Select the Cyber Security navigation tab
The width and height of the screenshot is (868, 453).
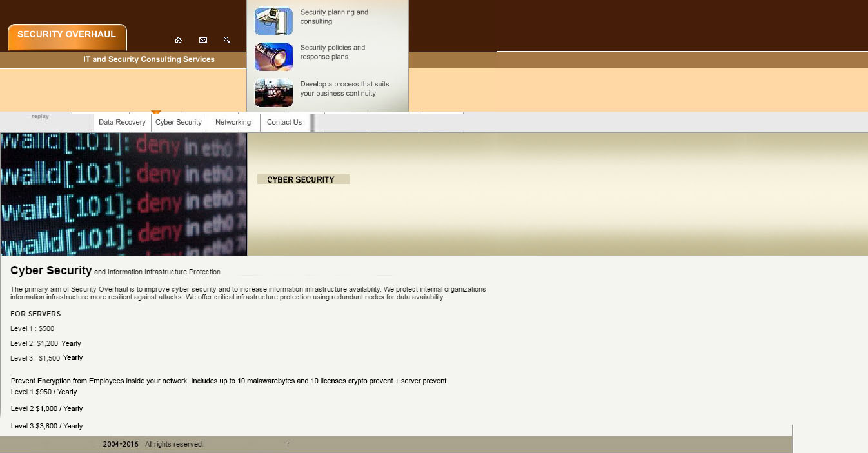click(x=179, y=122)
